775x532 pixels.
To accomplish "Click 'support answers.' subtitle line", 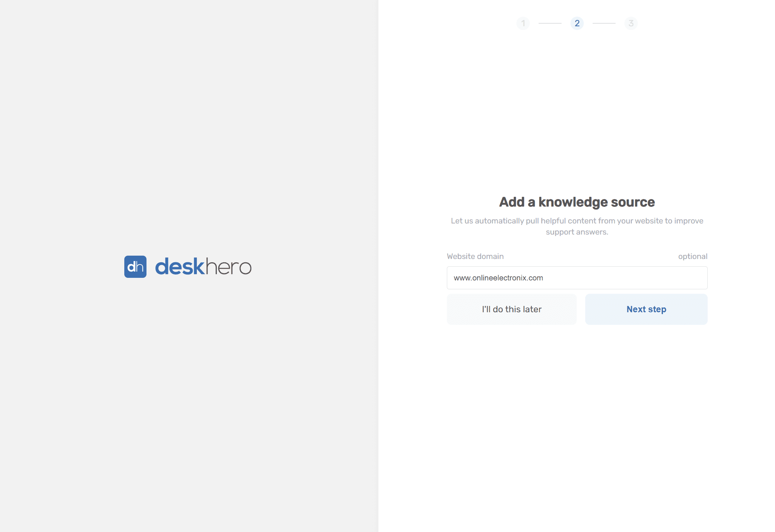I will click(577, 232).
